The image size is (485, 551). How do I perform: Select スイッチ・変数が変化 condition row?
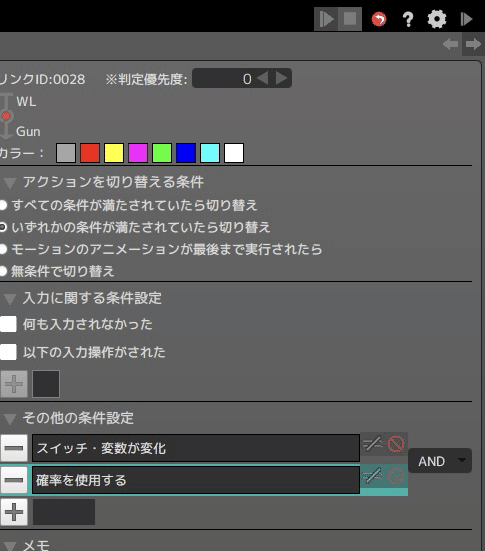(196, 448)
